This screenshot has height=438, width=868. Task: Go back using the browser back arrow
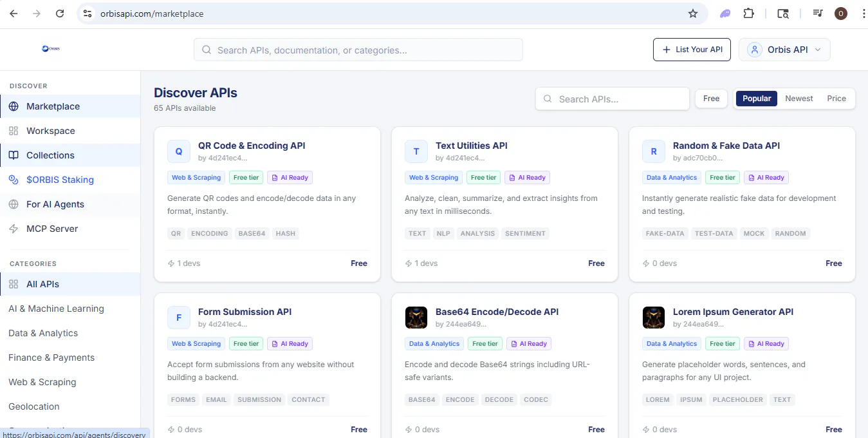(x=14, y=14)
